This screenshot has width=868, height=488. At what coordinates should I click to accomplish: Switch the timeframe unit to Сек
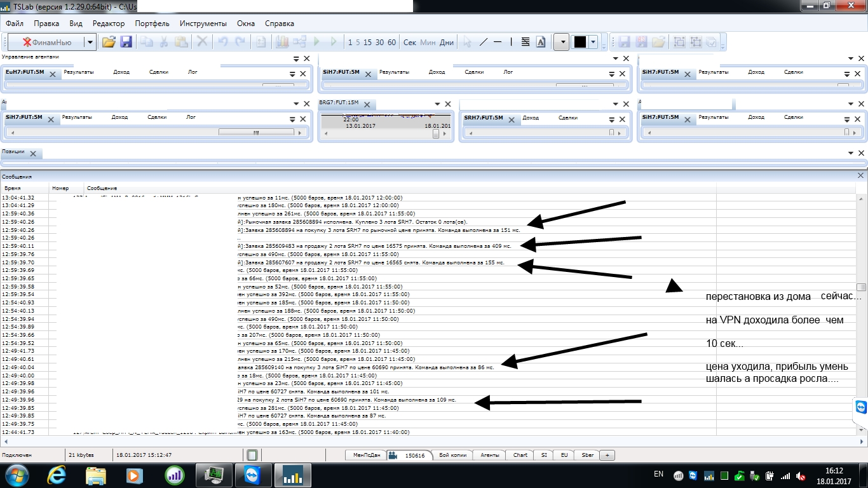point(410,42)
